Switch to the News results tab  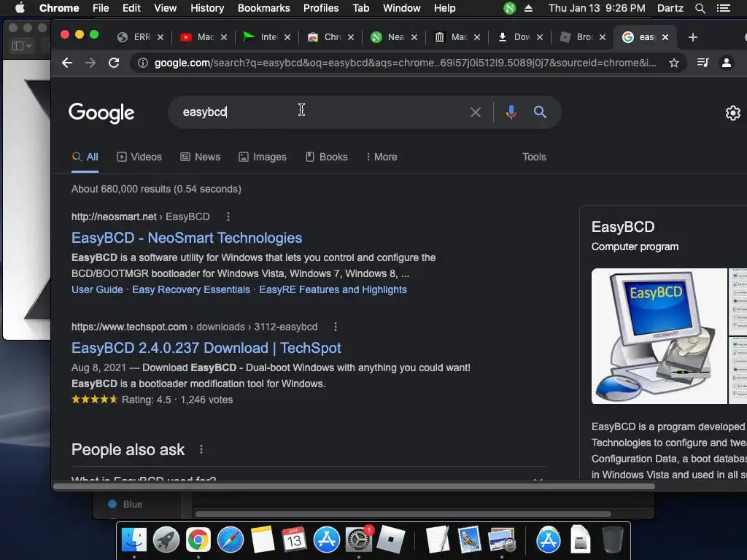click(200, 157)
